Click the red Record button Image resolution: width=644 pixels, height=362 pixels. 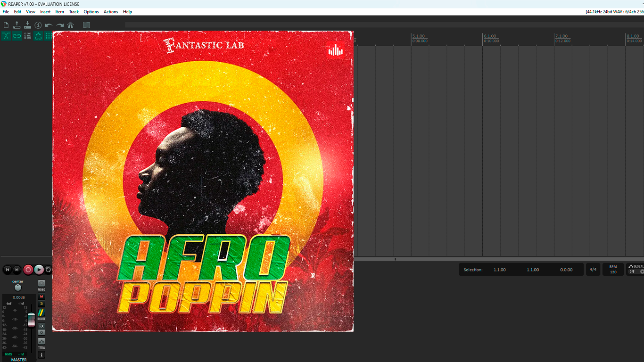click(28, 270)
